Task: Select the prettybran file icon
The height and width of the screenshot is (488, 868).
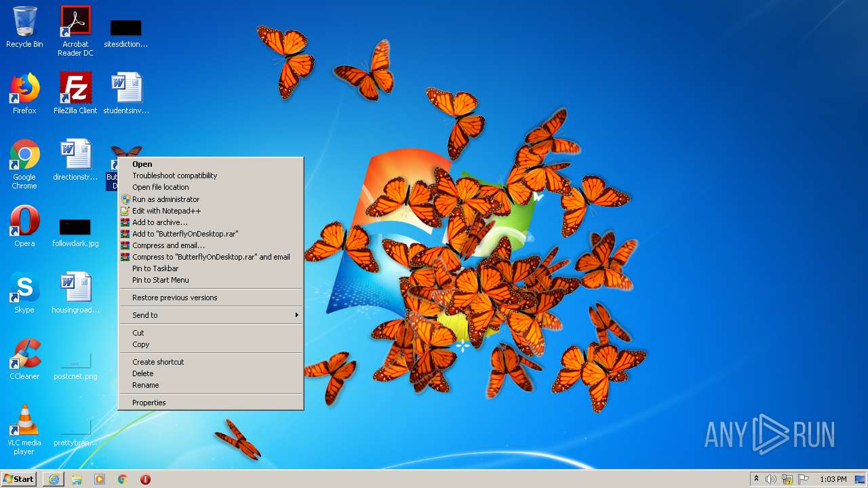Action: click(75, 432)
